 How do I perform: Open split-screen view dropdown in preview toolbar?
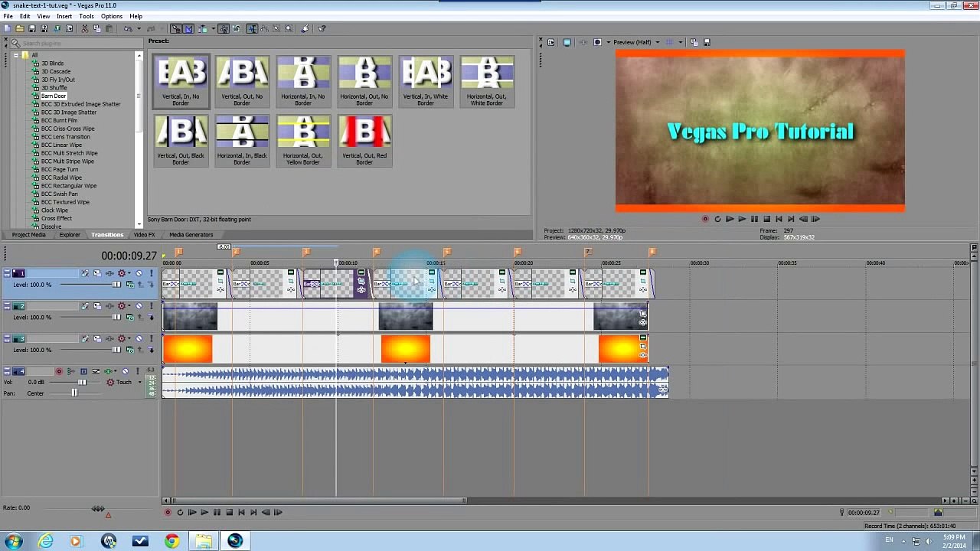609,42
